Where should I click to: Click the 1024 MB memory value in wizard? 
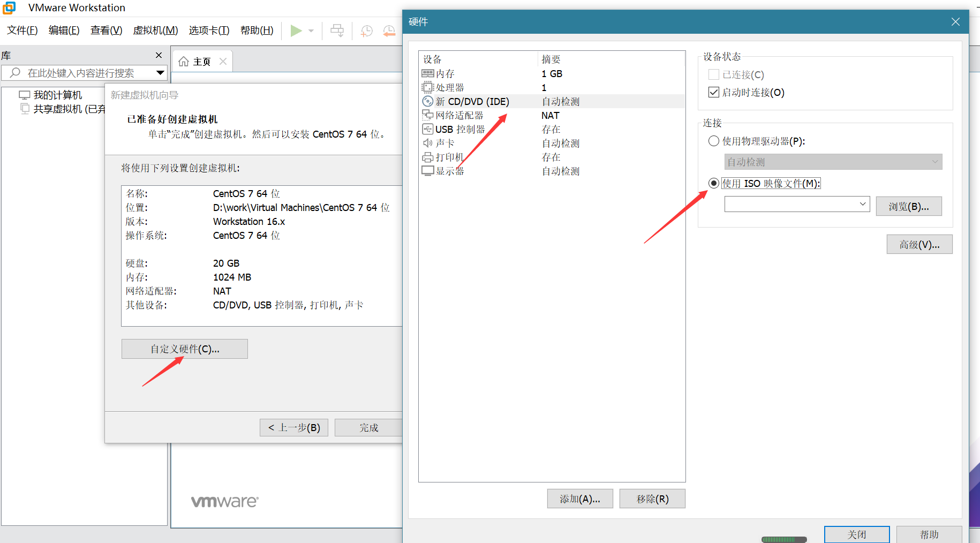click(x=232, y=277)
